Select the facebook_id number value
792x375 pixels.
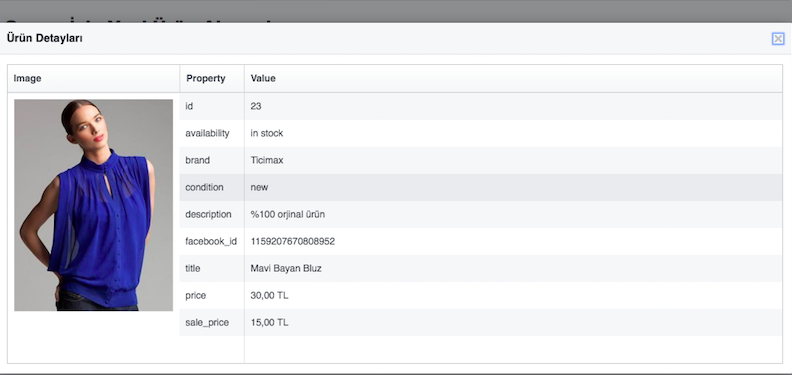tap(292, 242)
